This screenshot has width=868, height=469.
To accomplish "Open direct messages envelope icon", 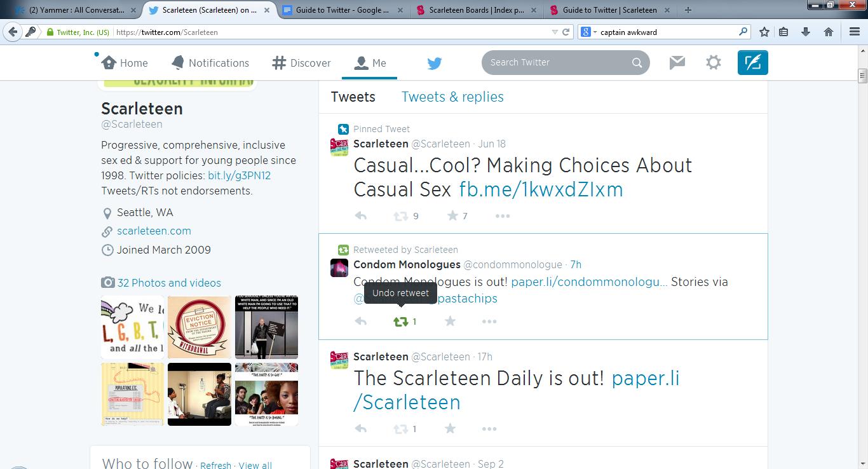I will (677, 62).
